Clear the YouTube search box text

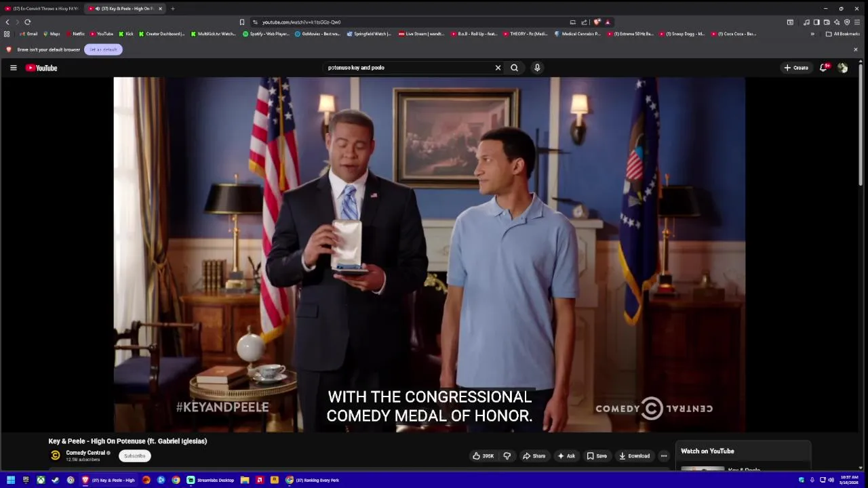(498, 68)
